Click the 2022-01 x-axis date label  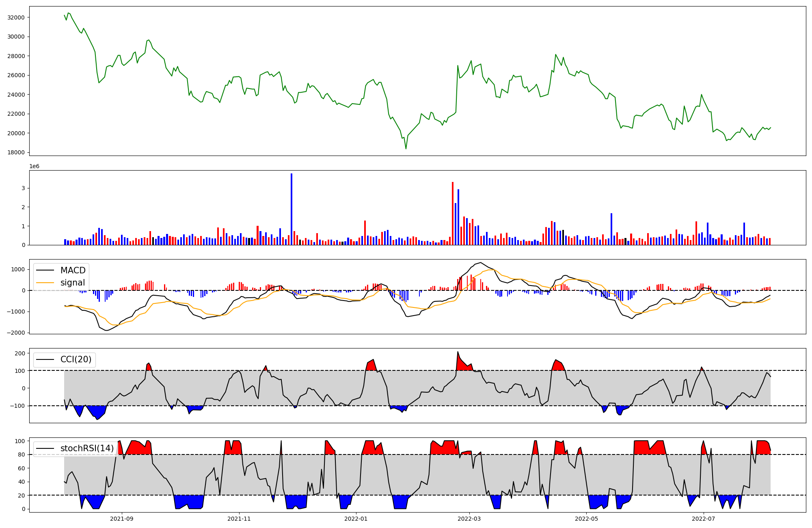point(356,519)
